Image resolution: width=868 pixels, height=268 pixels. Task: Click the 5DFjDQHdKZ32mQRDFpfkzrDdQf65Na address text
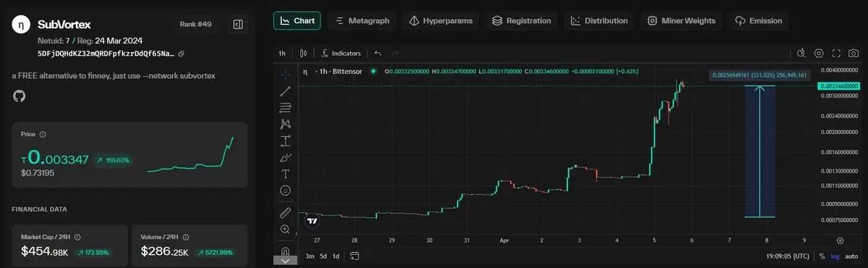tap(106, 54)
